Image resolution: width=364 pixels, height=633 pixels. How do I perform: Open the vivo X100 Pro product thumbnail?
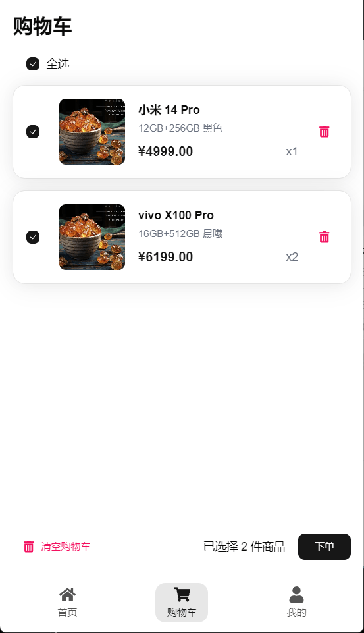(x=92, y=237)
